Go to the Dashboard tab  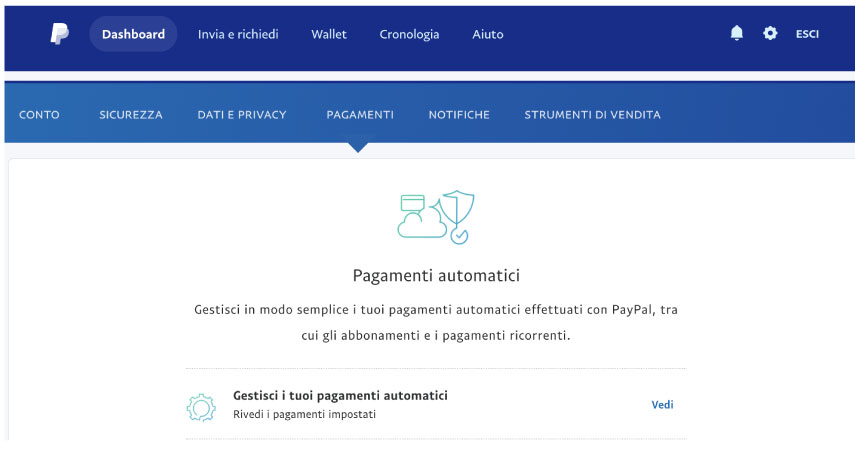point(133,34)
